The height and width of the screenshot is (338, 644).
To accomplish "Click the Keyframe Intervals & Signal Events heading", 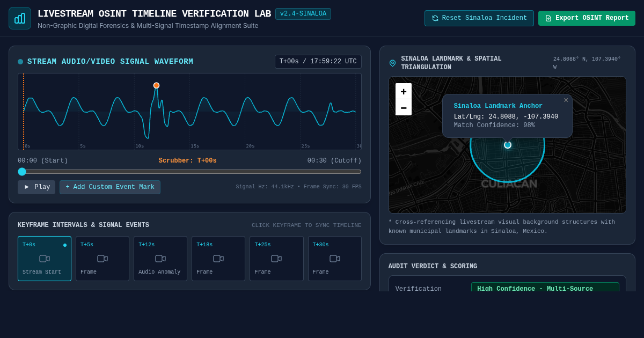I will click(83, 225).
